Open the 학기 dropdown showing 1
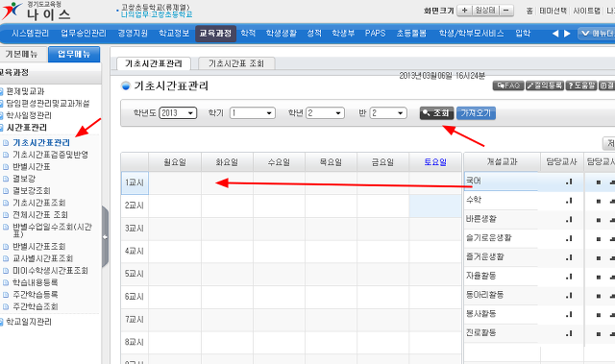 (253, 113)
